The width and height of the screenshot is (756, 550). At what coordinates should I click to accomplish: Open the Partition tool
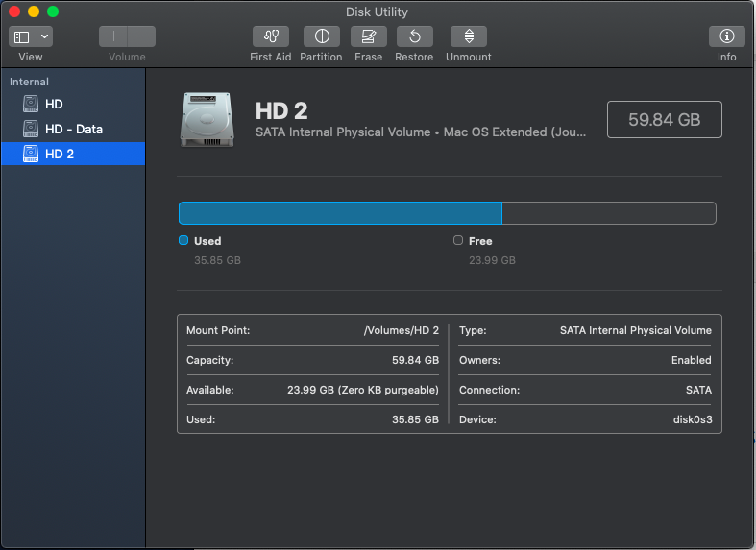pyautogui.click(x=321, y=36)
